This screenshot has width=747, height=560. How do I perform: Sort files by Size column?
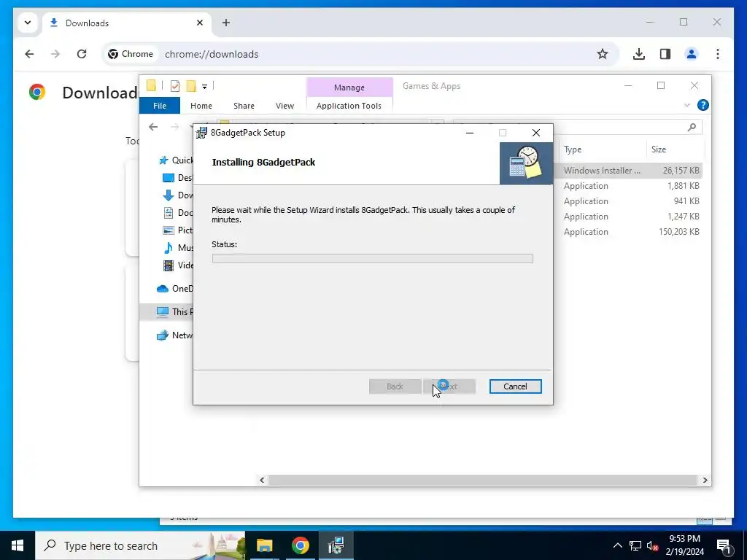659,149
